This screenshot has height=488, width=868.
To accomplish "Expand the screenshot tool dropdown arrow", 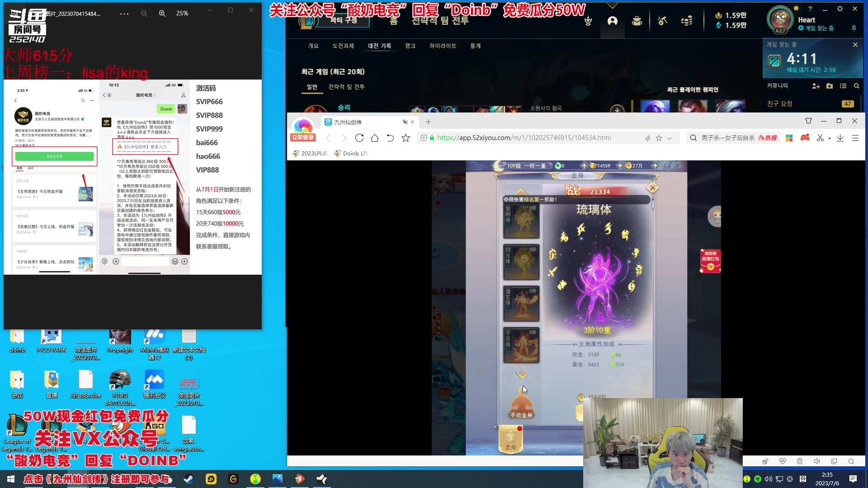I will (x=830, y=138).
